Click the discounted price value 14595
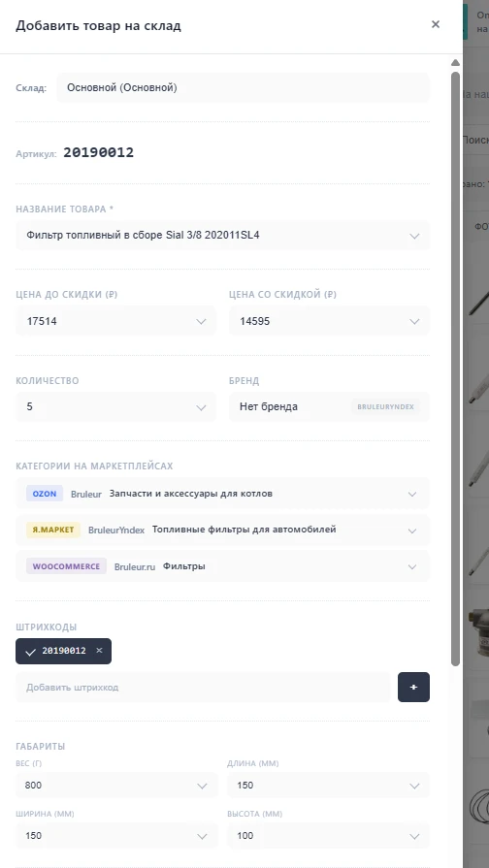489x868 pixels. (x=255, y=321)
